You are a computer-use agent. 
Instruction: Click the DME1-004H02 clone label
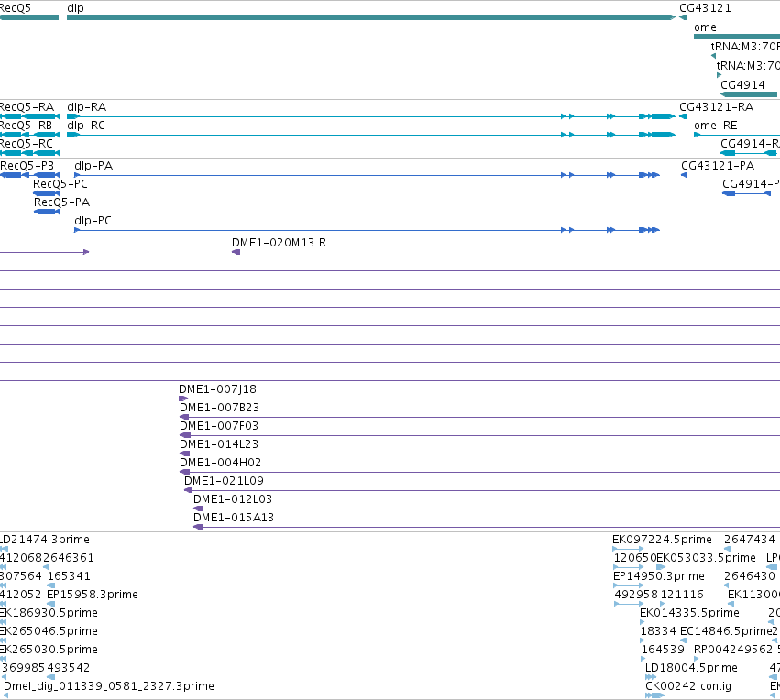coord(220,463)
